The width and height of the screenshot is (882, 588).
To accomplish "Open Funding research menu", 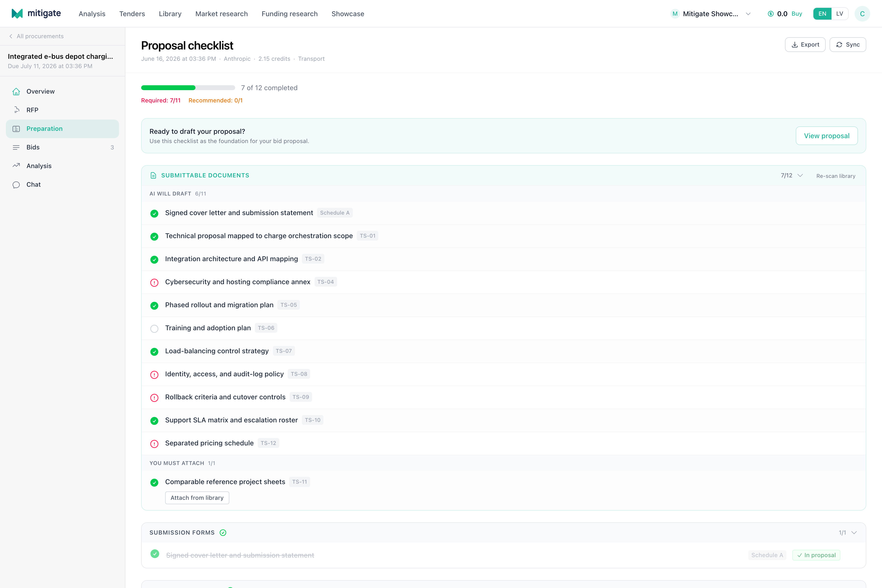I will [x=290, y=14].
